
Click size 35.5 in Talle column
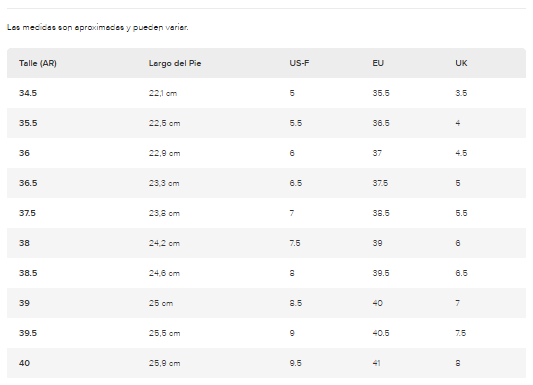[x=28, y=123]
